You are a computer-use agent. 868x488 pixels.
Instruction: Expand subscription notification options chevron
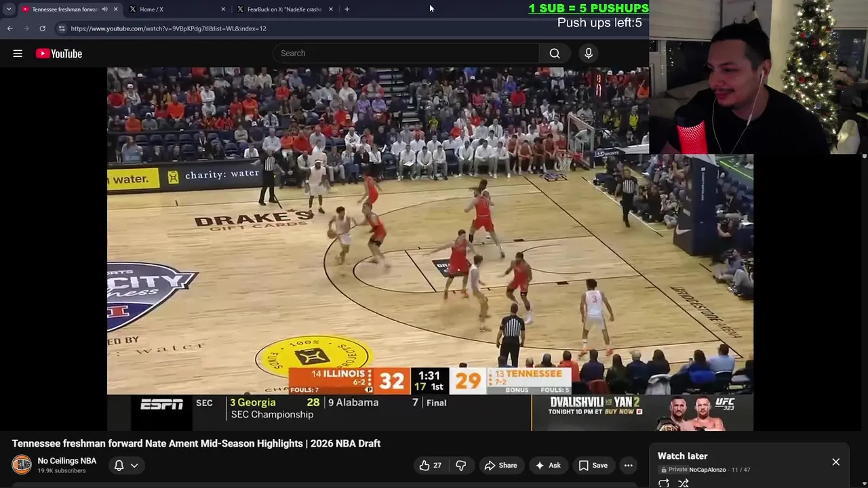coord(134,466)
